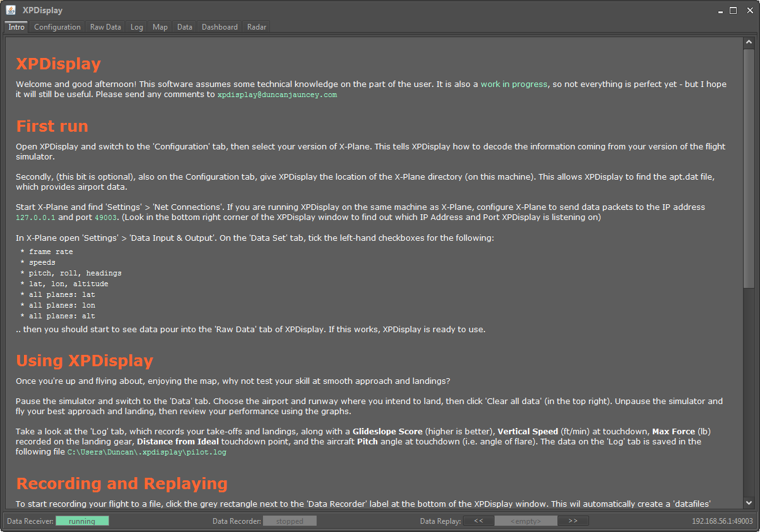Click the xpdisplay@duncanjauncey.com email link
The image size is (760, 532).
click(x=277, y=95)
